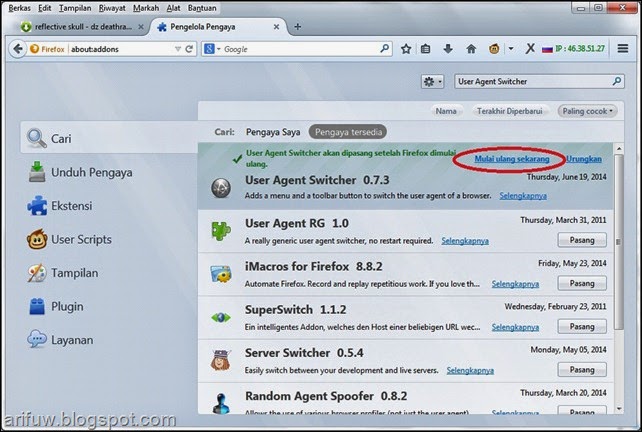The image size is (642, 432).
Task: Open the Markah menu
Action: click(146, 8)
